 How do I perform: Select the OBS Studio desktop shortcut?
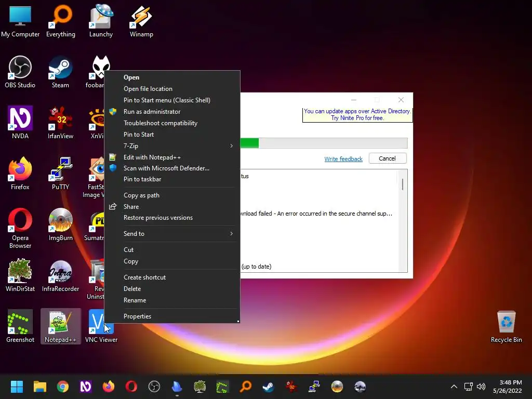(20, 72)
